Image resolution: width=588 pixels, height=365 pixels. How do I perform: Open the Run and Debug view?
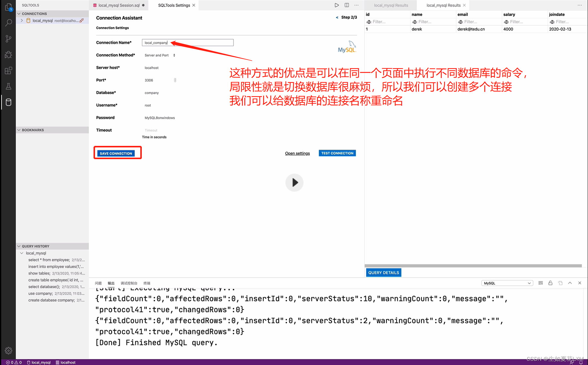(x=8, y=55)
